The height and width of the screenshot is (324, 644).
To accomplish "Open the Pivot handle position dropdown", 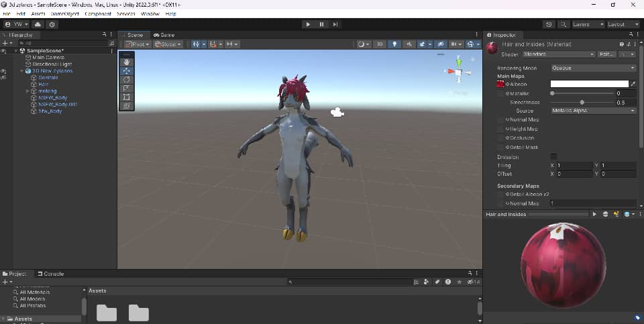I will point(138,44).
